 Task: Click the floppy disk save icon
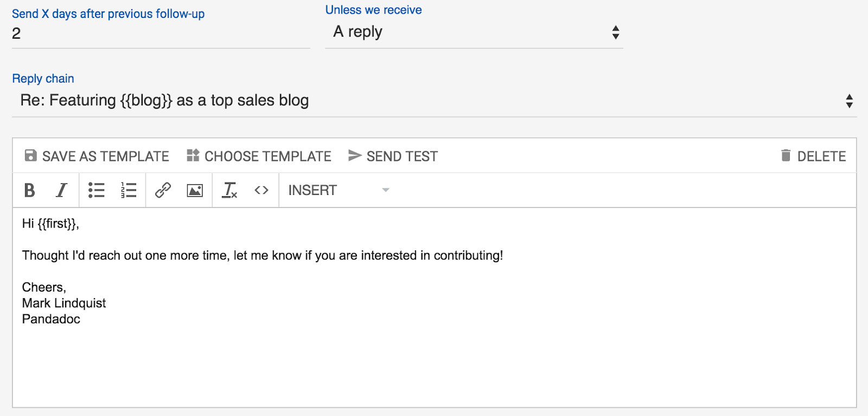[31, 156]
